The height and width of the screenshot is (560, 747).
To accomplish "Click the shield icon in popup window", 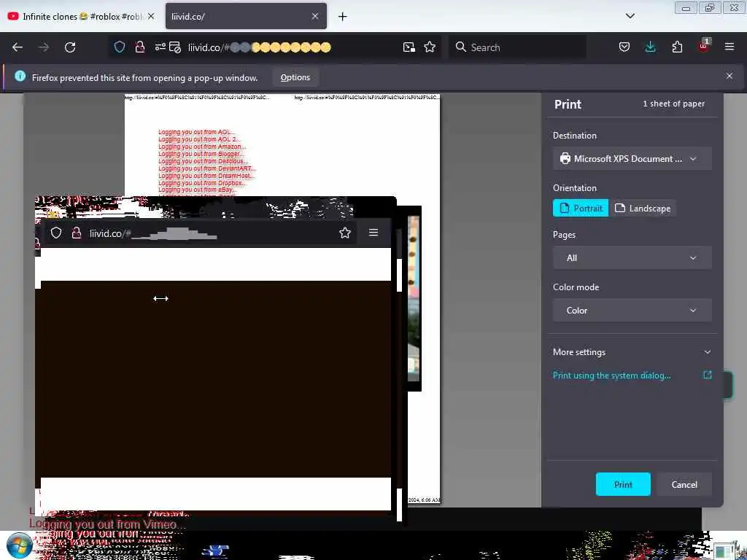I will pos(56,233).
